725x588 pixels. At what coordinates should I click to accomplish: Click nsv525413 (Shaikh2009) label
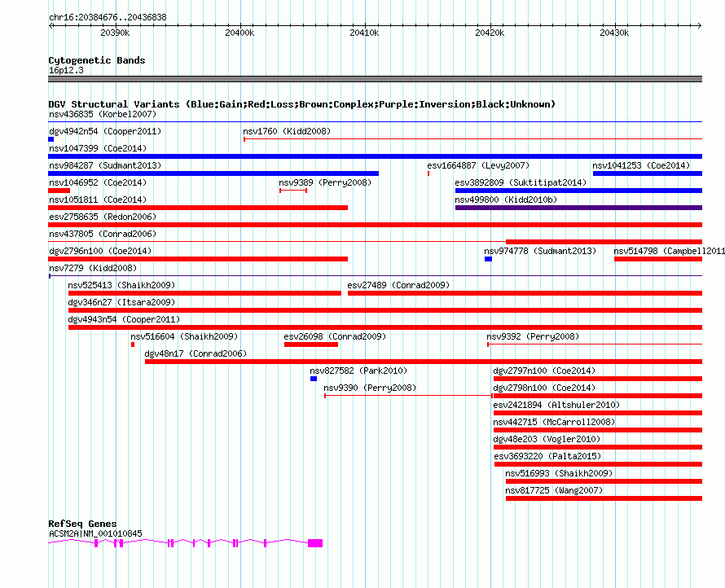(121, 285)
